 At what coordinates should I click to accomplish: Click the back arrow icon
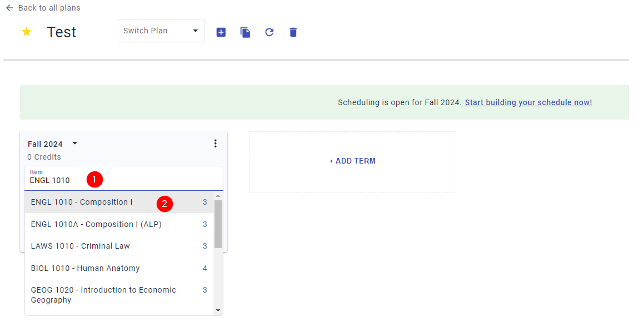[x=9, y=8]
